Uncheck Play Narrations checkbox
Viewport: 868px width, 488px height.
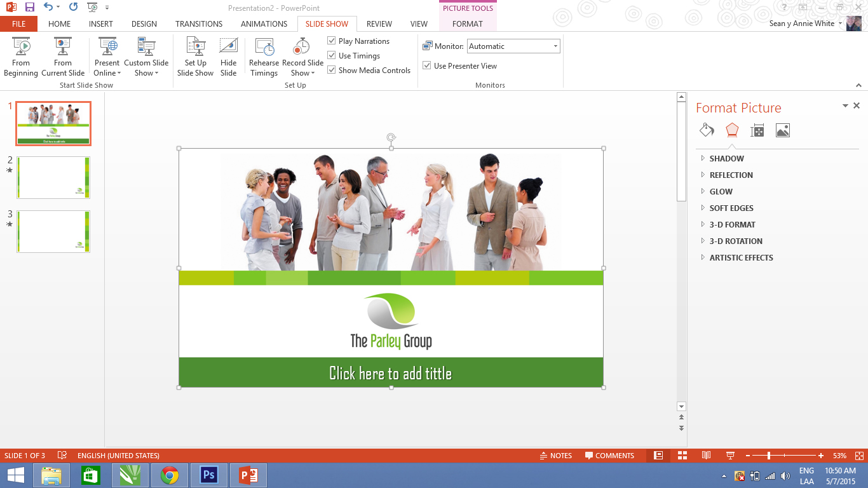[332, 41]
